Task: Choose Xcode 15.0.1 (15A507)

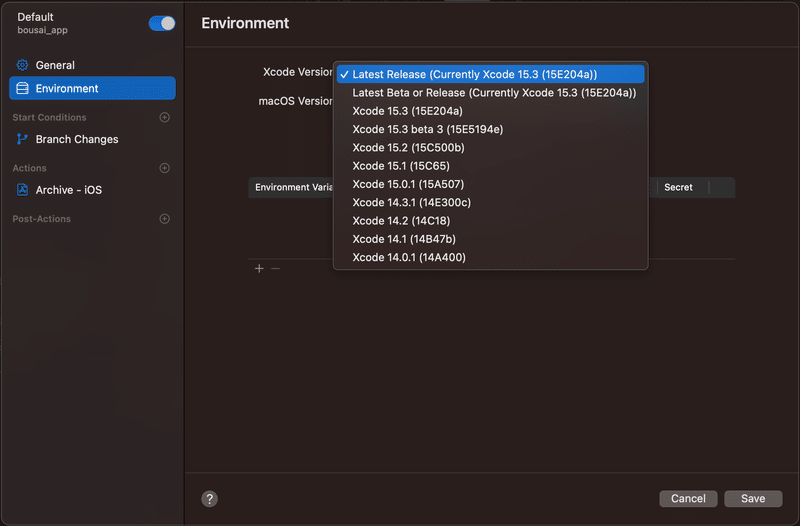Action: (x=408, y=185)
